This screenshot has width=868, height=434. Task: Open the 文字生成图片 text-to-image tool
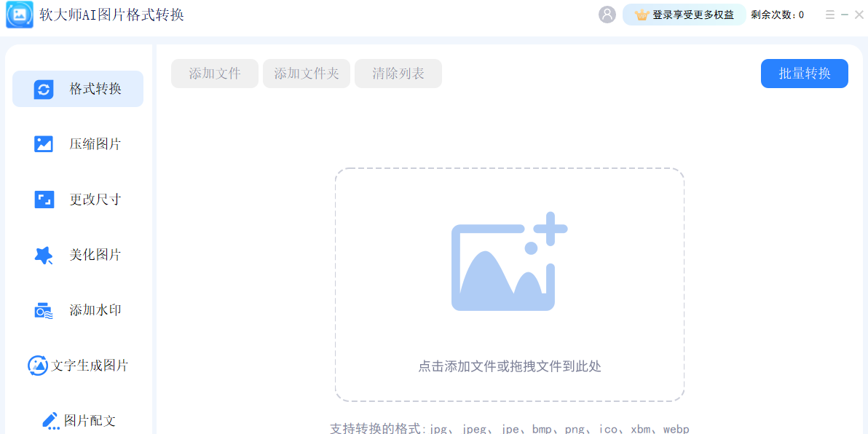(77, 365)
